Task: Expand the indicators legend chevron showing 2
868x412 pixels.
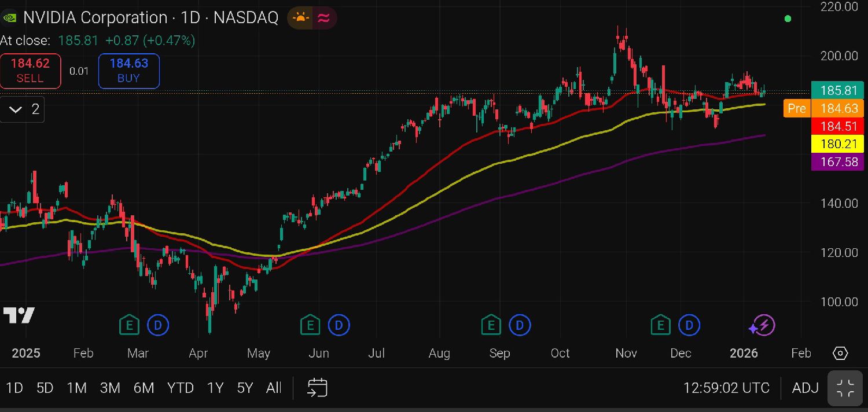Action: [x=23, y=109]
